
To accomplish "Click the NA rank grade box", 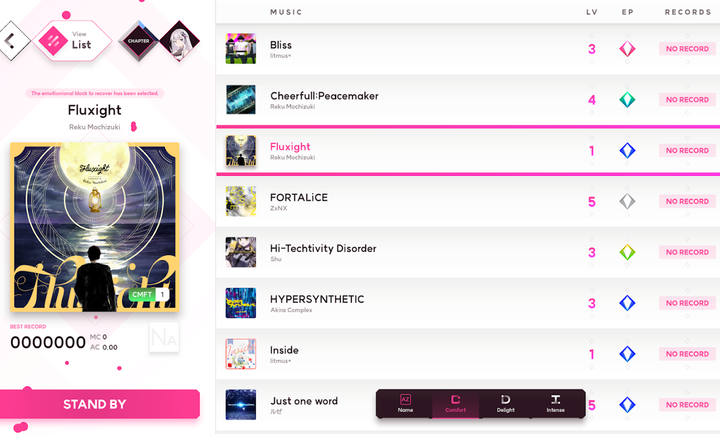I will pyautogui.click(x=164, y=338).
